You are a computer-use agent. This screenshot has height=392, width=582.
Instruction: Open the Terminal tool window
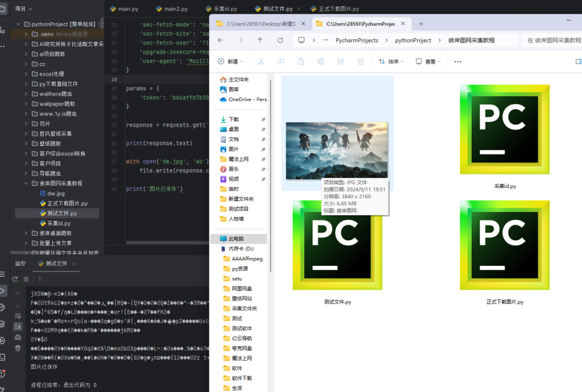click(3, 357)
